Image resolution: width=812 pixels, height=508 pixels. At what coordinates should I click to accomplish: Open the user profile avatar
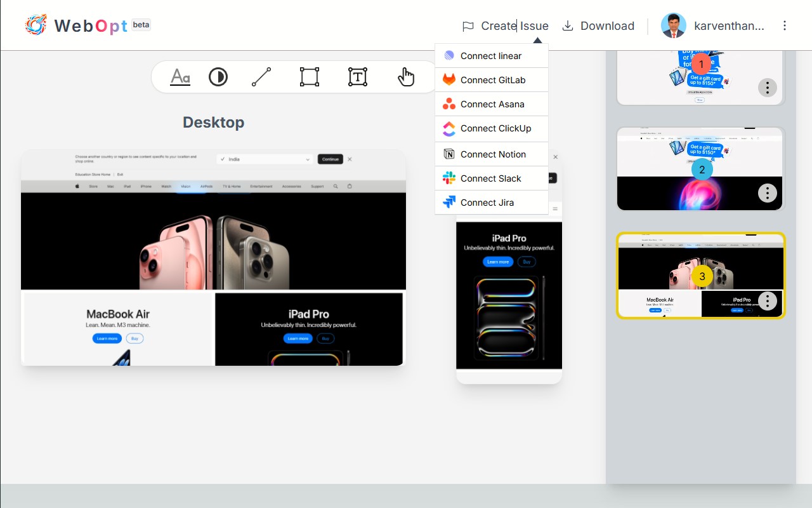click(674, 25)
